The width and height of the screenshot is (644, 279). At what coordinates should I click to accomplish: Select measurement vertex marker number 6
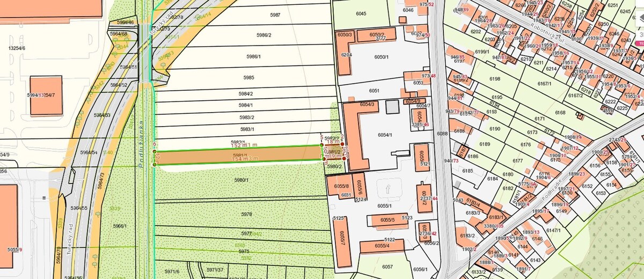click(x=155, y=151)
